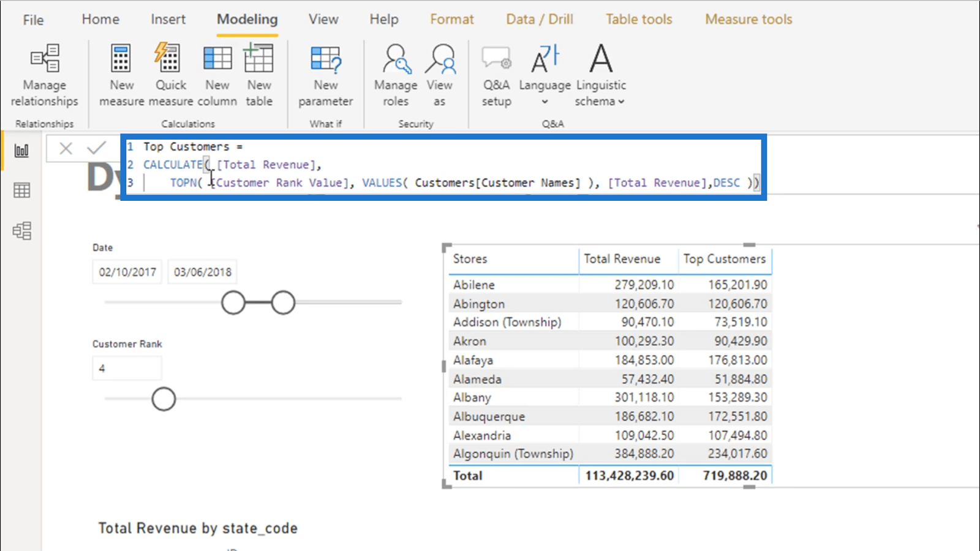This screenshot has height=551, width=980.
Task: Select the Akron store name
Action: point(469,341)
